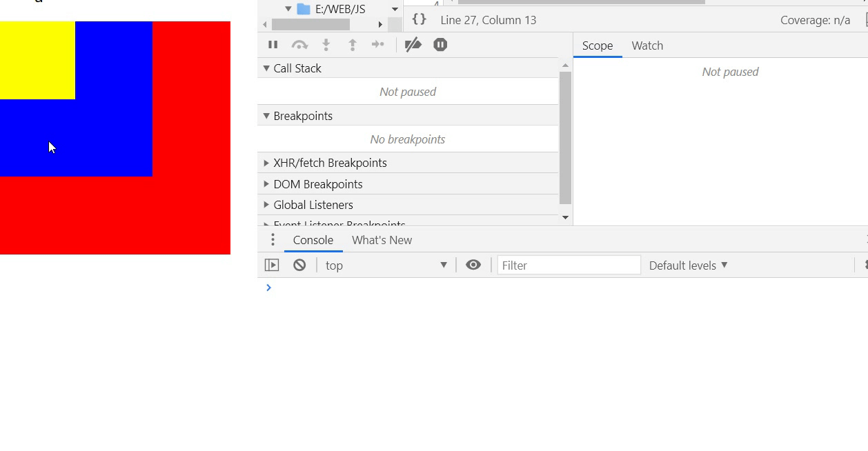Click the Line 27, Column 13 status text

pos(489,20)
